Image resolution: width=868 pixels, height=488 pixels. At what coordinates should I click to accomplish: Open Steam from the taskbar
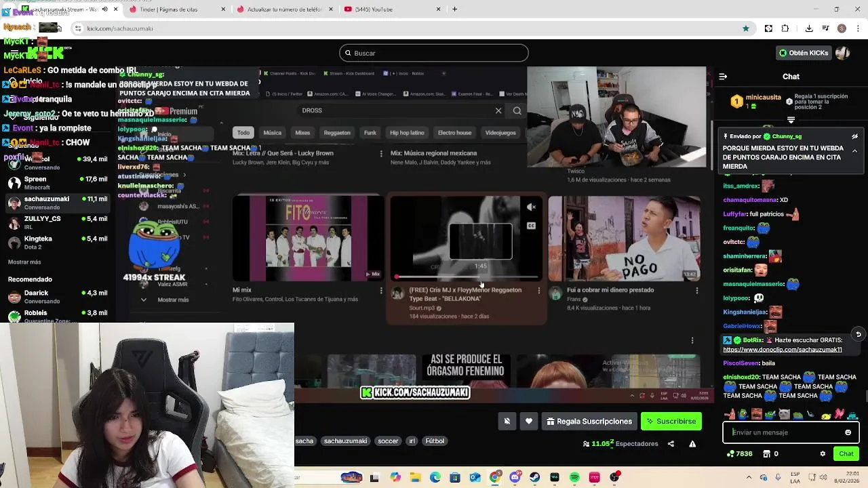click(x=535, y=477)
